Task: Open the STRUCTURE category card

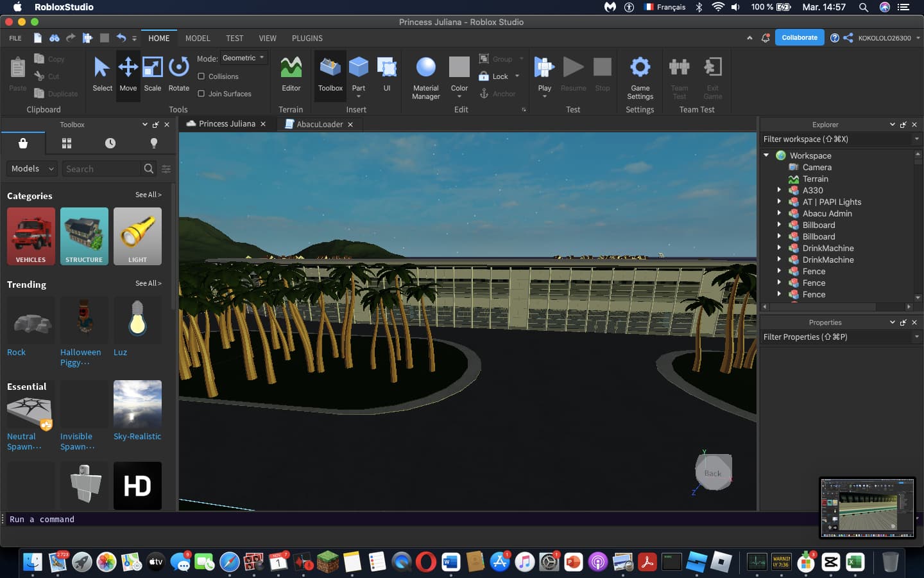Action: point(84,236)
